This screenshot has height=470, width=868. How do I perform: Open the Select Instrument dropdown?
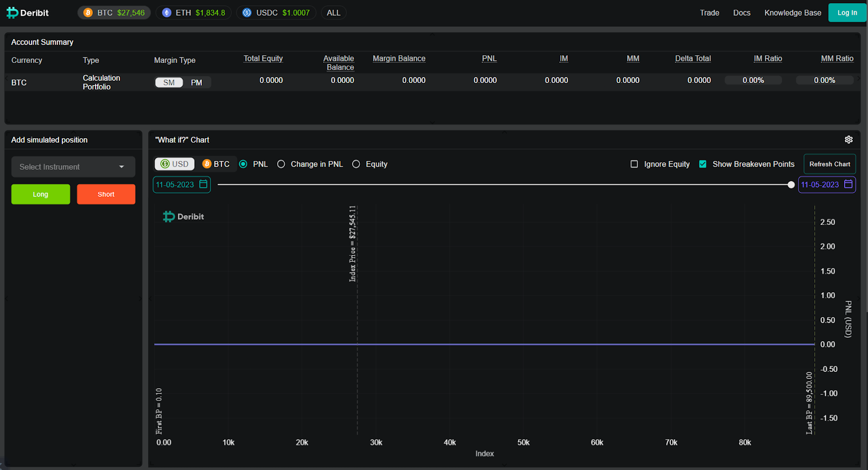click(x=73, y=167)
